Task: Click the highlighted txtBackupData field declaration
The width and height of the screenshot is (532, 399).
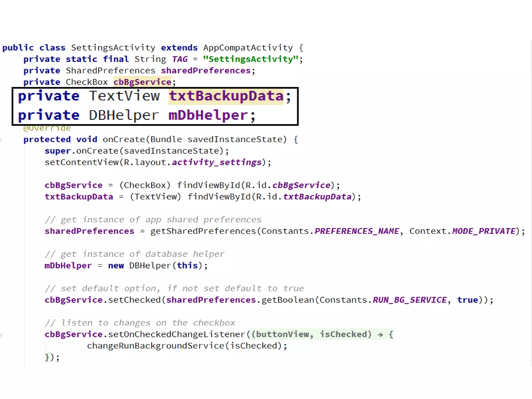Action: [226, 96]
